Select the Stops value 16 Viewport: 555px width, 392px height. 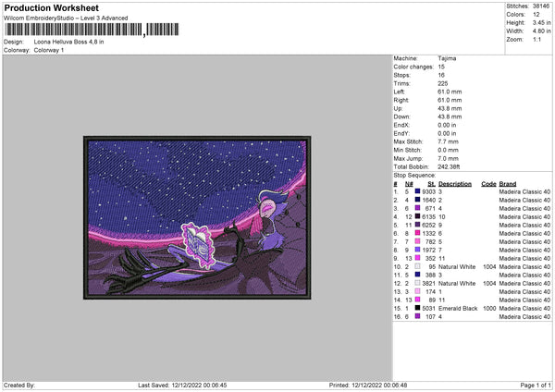[x=441, y=75]
